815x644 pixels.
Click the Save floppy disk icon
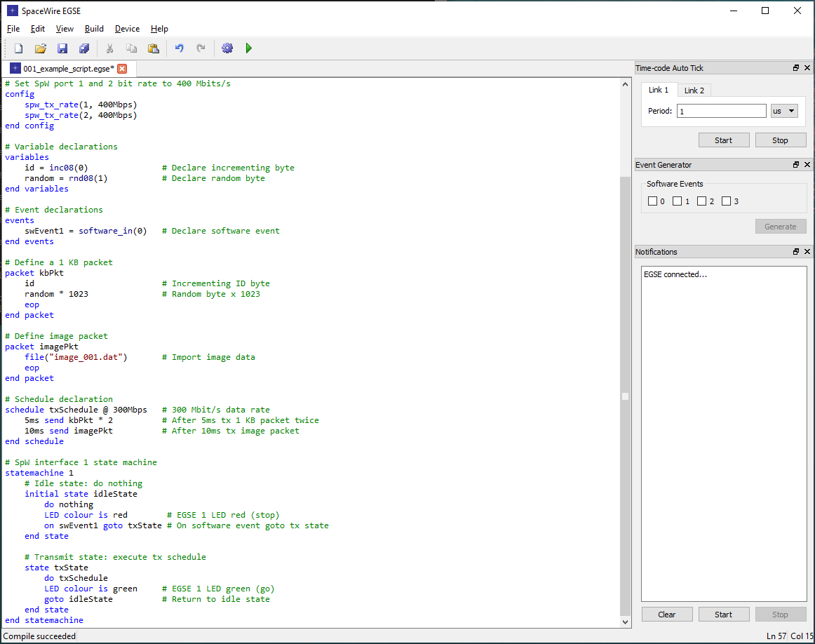62,48
